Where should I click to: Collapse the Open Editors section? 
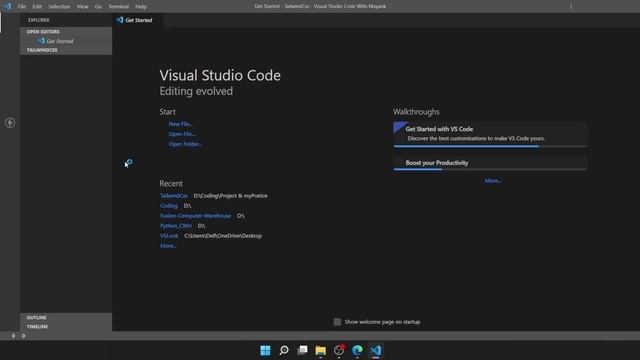click(x=66, y=31)
